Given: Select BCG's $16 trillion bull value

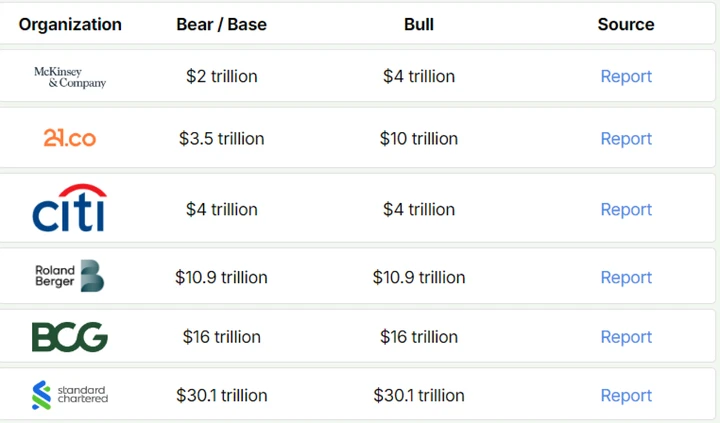Looking at the screenshot, I should pyautogui.click(x=419, y=338).
